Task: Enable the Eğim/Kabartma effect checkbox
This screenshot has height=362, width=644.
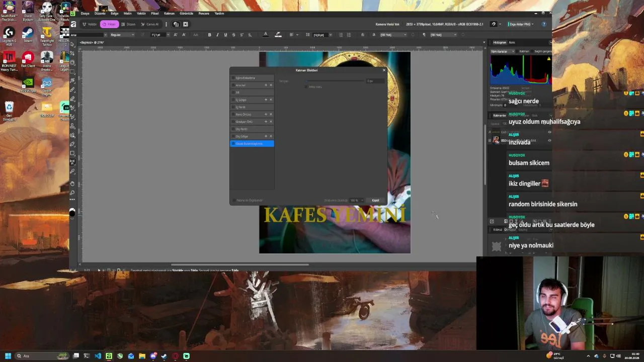Action: pyautogui.click(x=233, y=78)
